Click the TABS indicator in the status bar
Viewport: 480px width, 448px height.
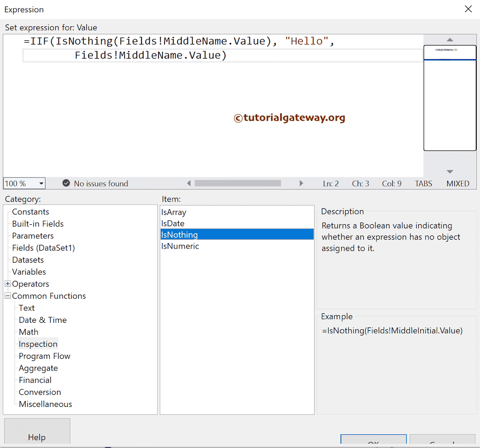click(x=423, y=183)
